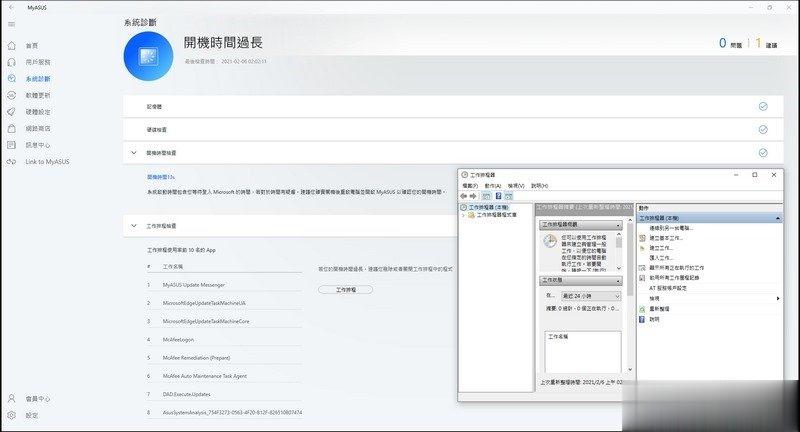
Task: Click 匯入工作 in the actions pane
Action: [661, 258]
